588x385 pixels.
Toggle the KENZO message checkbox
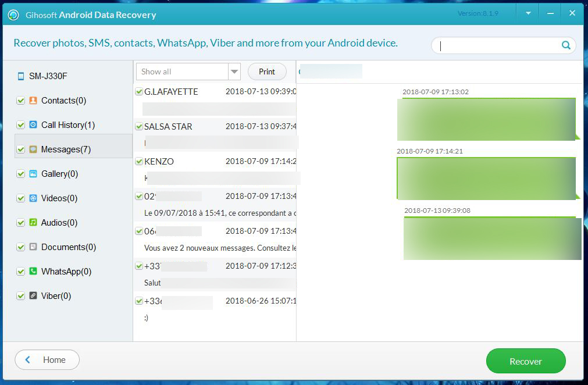[139, 161]
